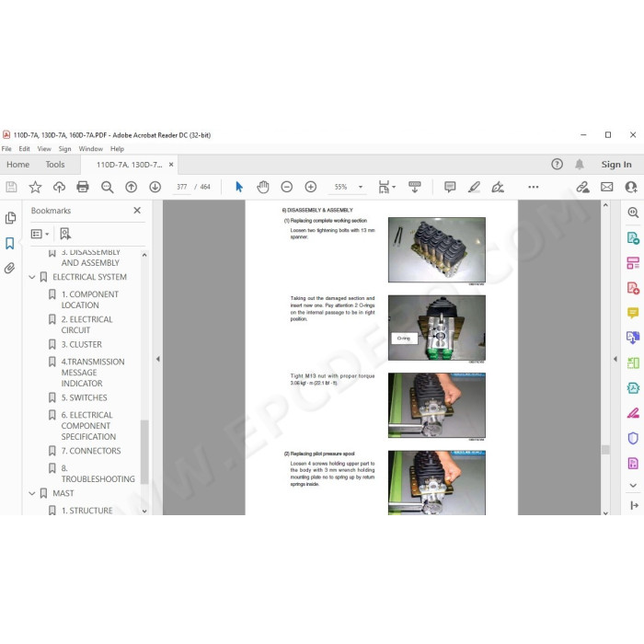This screenshot has height=644, width=644.
Task: Collapse the MAST bookmark group
Action: 32,493
